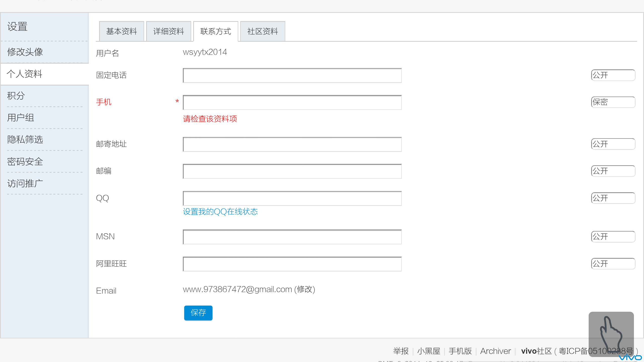Click the blue 保存 button
This screenshot has height=362, width=644.
(198, 313)
